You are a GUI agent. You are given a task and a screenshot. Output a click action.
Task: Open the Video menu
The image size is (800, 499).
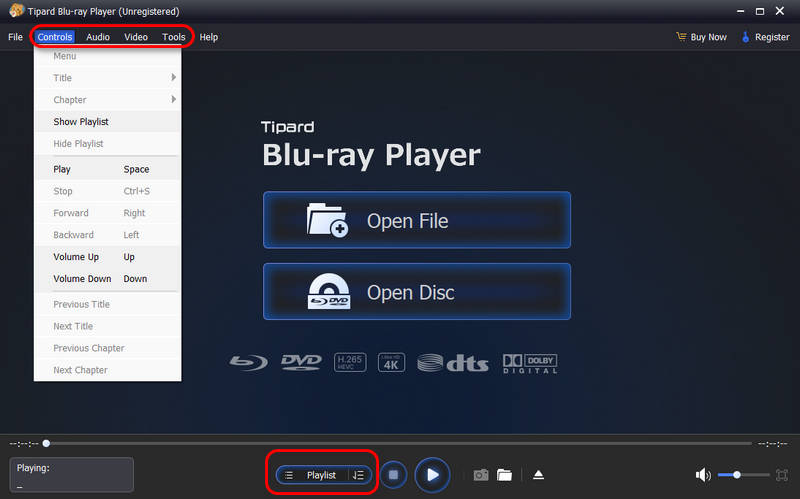tap(136, 37)
